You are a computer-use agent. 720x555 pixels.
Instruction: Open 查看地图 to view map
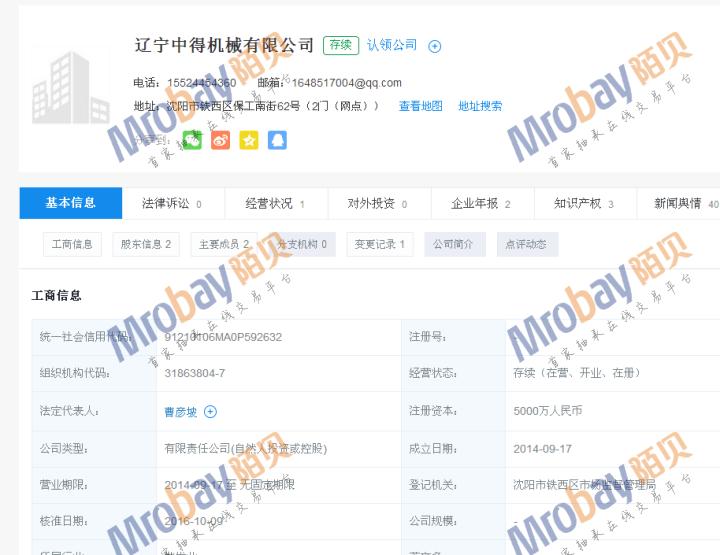(x=420, y=106)
